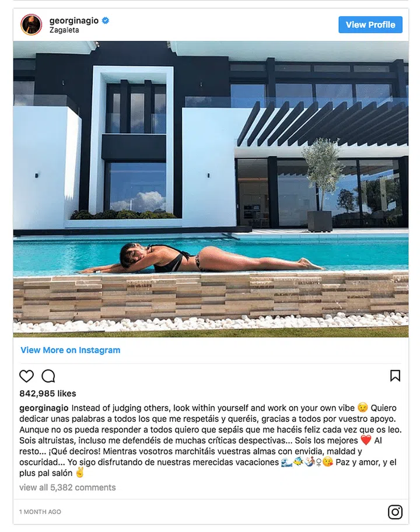Click the victory hand emoji ending the caption
Image resolution: width=420 pixels, height=532 pixels.
[80, 473]
